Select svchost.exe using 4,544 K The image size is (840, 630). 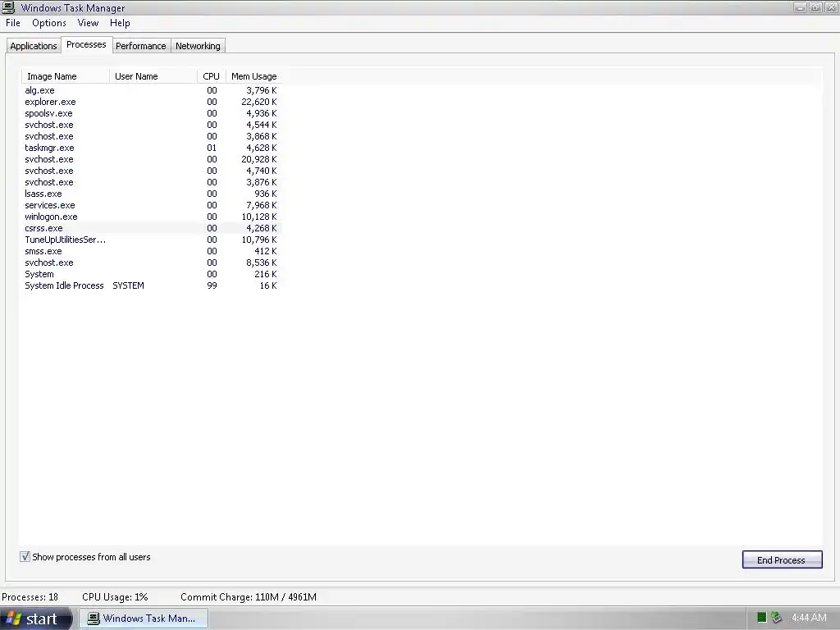coord(152,125)
